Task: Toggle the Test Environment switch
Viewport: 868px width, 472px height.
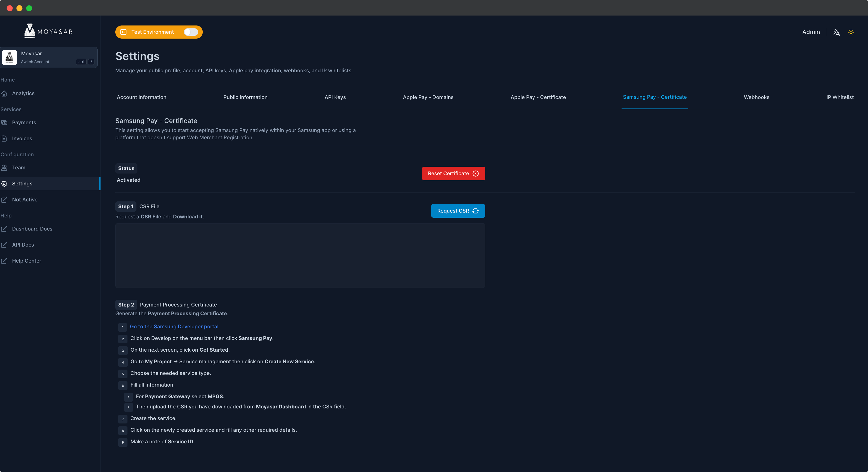Action: [x=191, y=32]
